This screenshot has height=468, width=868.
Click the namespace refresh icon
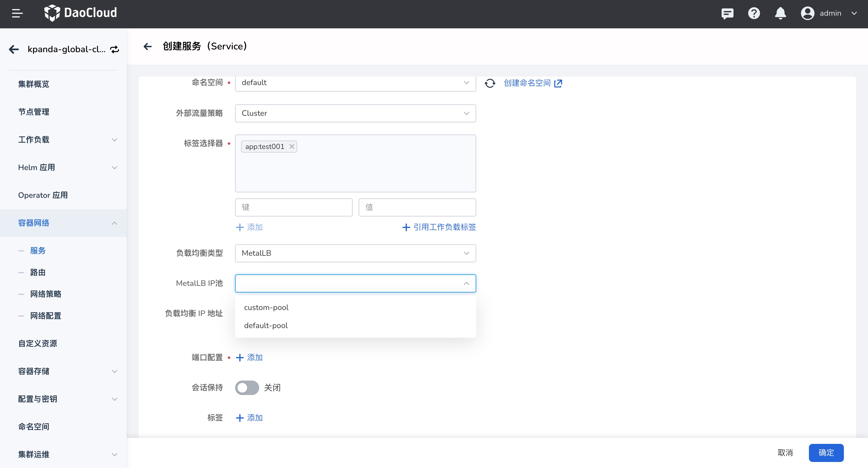(490, 83)
